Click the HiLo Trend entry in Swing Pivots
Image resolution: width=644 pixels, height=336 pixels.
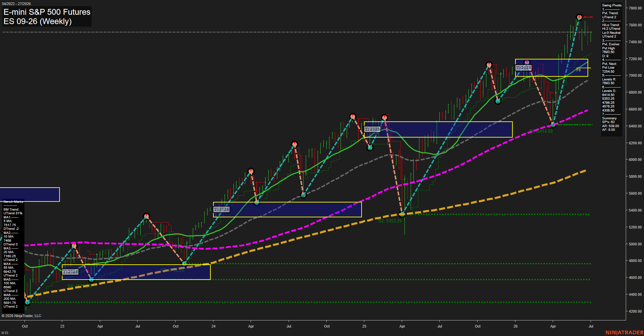click(x=611, y=25)
